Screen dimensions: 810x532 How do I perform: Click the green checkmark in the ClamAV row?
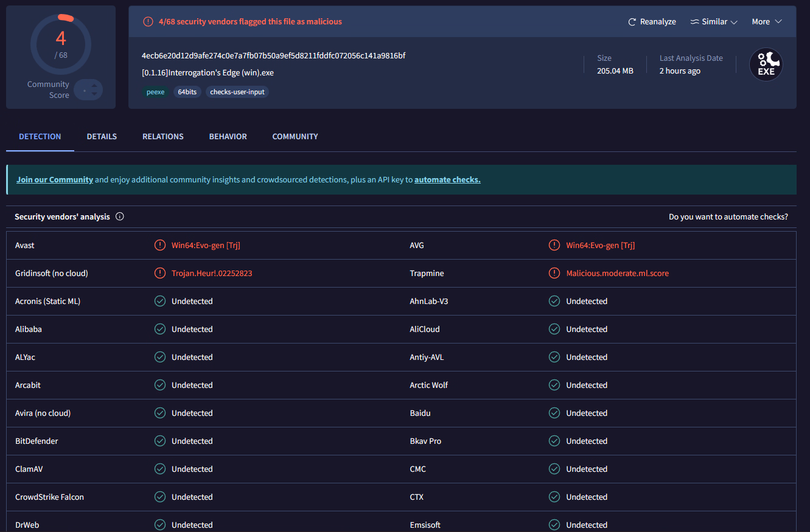pyautogui.click(x=160, y=469)
